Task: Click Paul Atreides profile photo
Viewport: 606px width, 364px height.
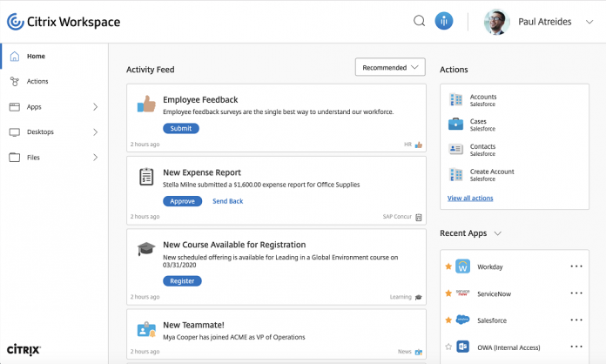Action: [496, 22]
